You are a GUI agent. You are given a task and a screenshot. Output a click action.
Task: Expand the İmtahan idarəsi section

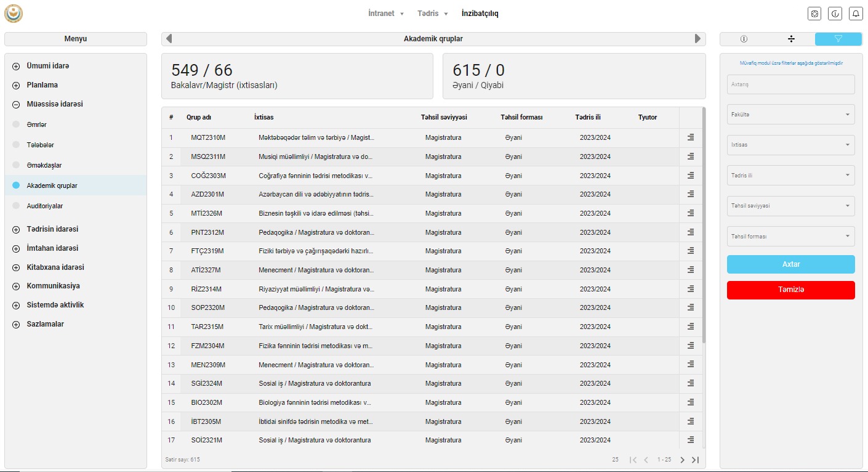[x=16, y=248]
